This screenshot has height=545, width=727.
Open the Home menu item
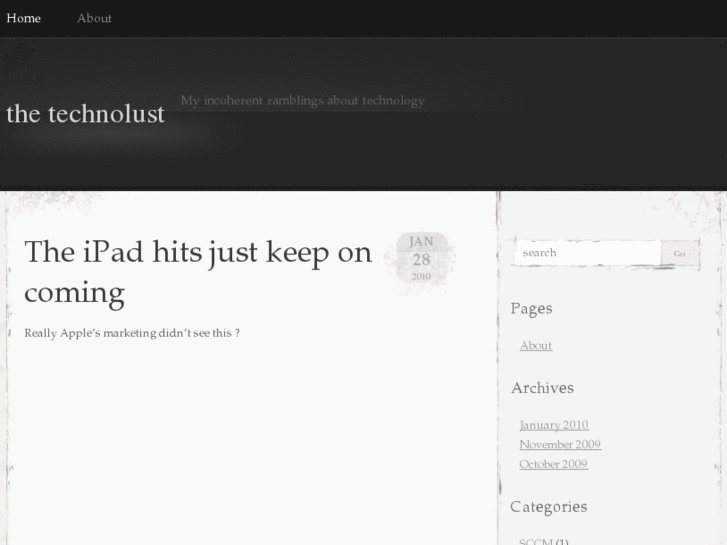click(x=23, y=18)
